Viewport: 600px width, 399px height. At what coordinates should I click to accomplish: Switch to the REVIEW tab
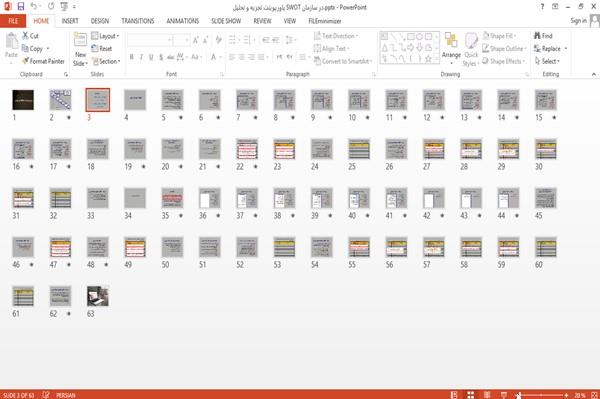click(262, 21)
